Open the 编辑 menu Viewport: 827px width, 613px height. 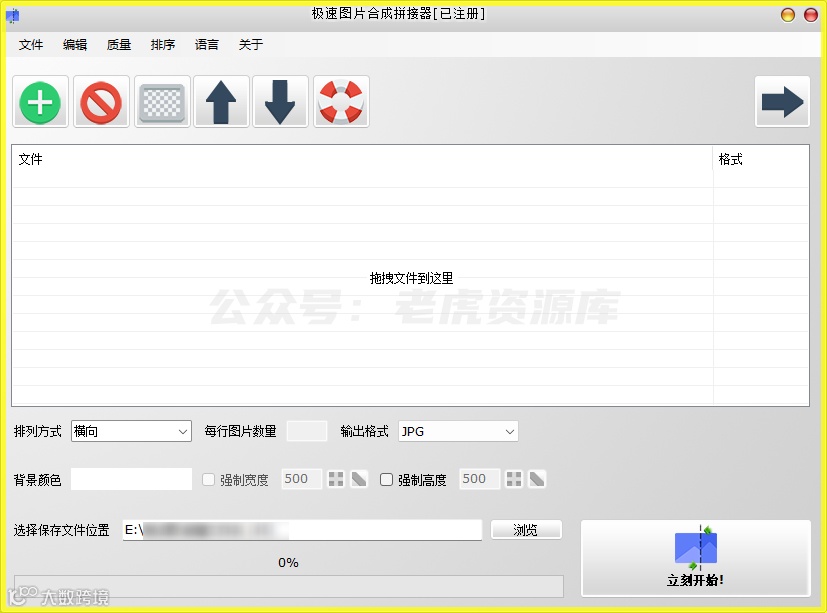pyautogui.click(x=74, y=45)
